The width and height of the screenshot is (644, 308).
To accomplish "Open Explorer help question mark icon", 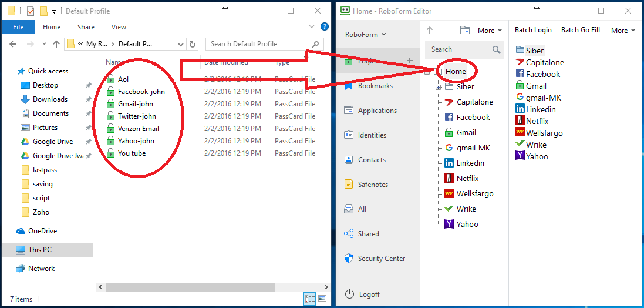I will point(323,26).
